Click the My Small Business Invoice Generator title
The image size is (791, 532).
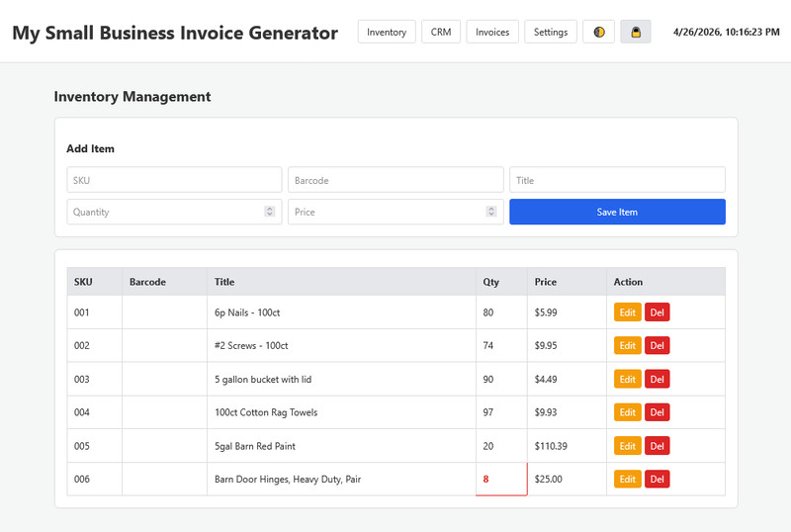175,33
